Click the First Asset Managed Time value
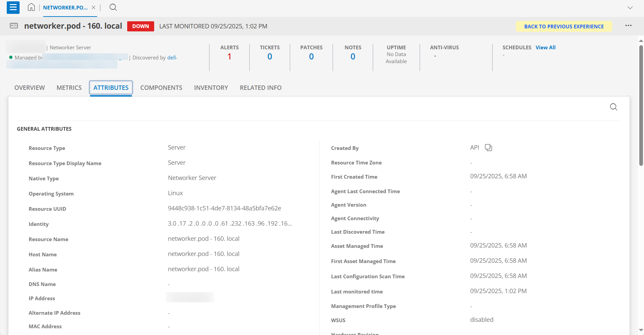644x335 pixels. (498, 261)
